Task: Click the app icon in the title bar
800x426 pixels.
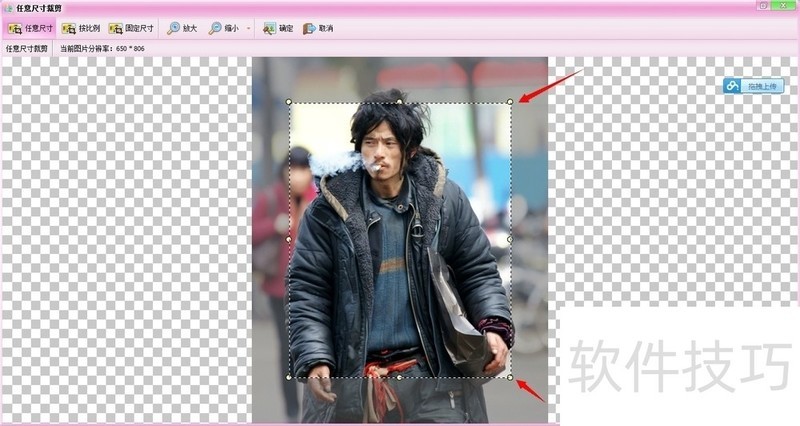Action: click(x=8, y=8)
